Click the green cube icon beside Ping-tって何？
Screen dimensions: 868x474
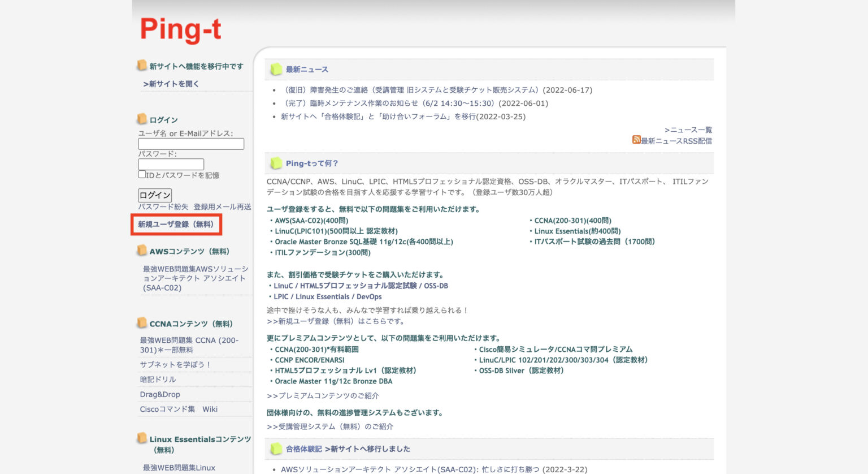pos(276,163)
